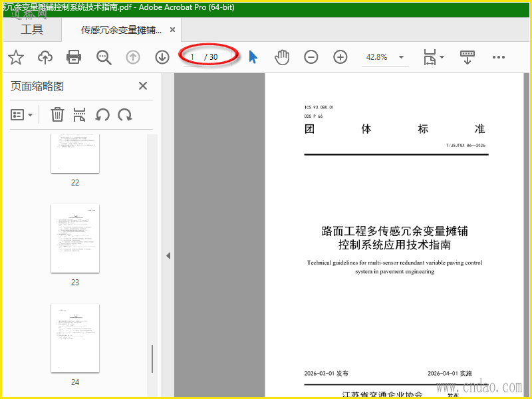Image resolution: width=532 pixels, height=399 pixels.
Task: Close the page thumbnails panel
Action: pos(143,86)
